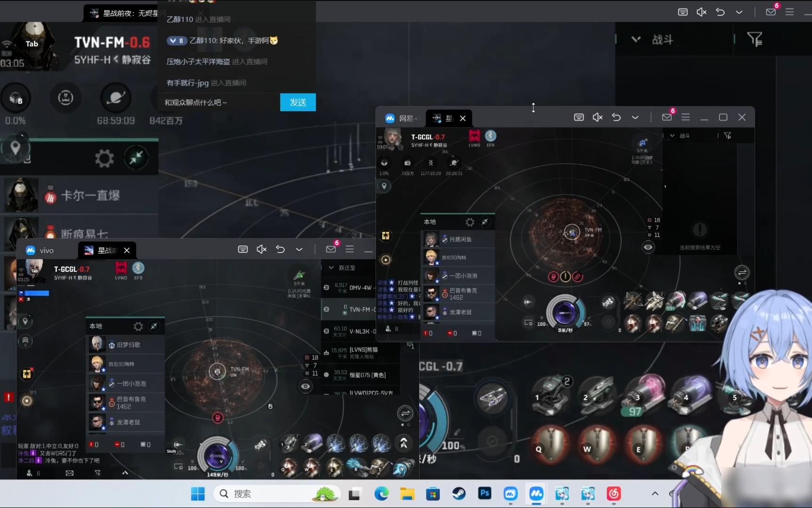Open the toolbar chevron dropdown in the background window

(739, 12)
